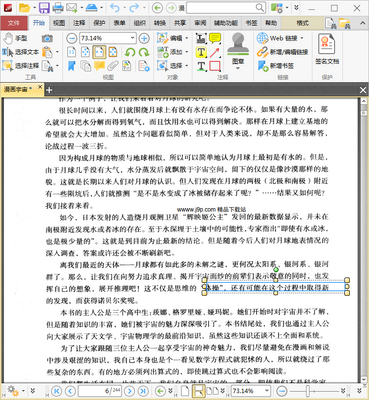
Task: Redo the last undone action
Action: pos(134,7)
